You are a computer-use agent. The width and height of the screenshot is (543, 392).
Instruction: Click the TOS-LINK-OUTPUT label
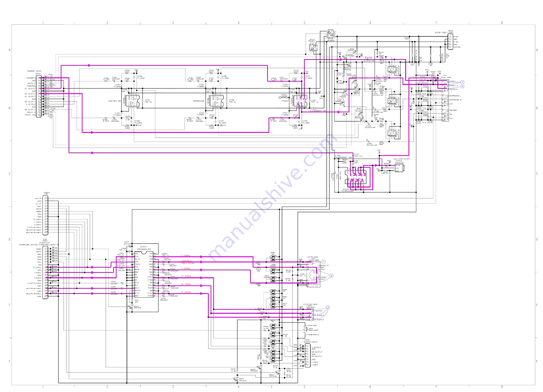402,159
